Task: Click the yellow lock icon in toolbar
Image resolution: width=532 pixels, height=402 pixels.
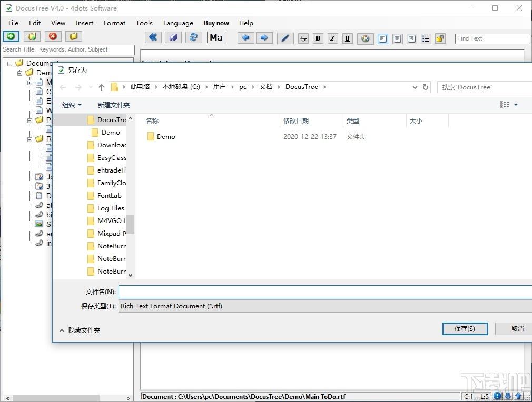Action: point(440,38)
